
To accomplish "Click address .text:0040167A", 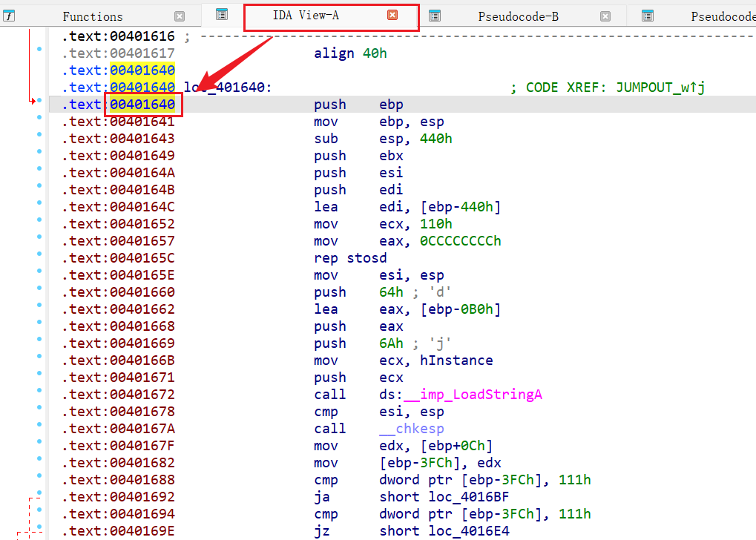I will (119, 429).
